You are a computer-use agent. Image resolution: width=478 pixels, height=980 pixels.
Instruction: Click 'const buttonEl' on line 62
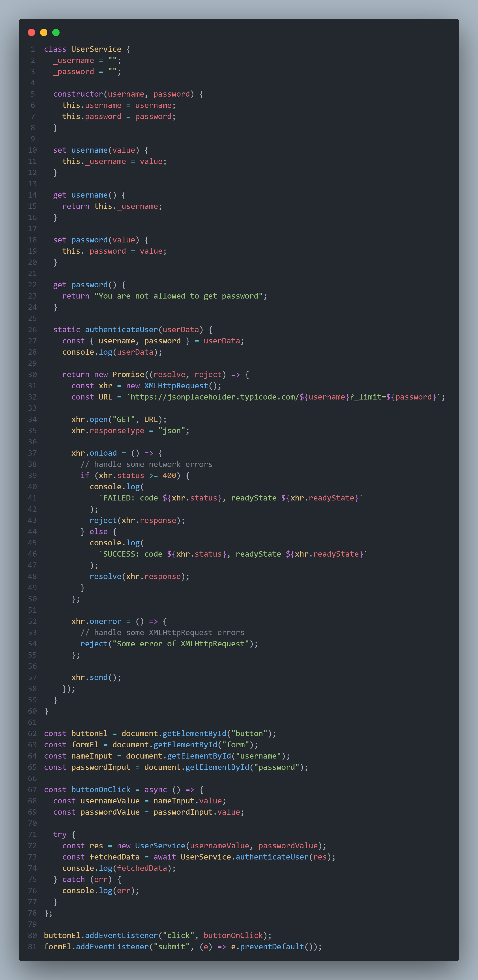(x=76, y=734)
